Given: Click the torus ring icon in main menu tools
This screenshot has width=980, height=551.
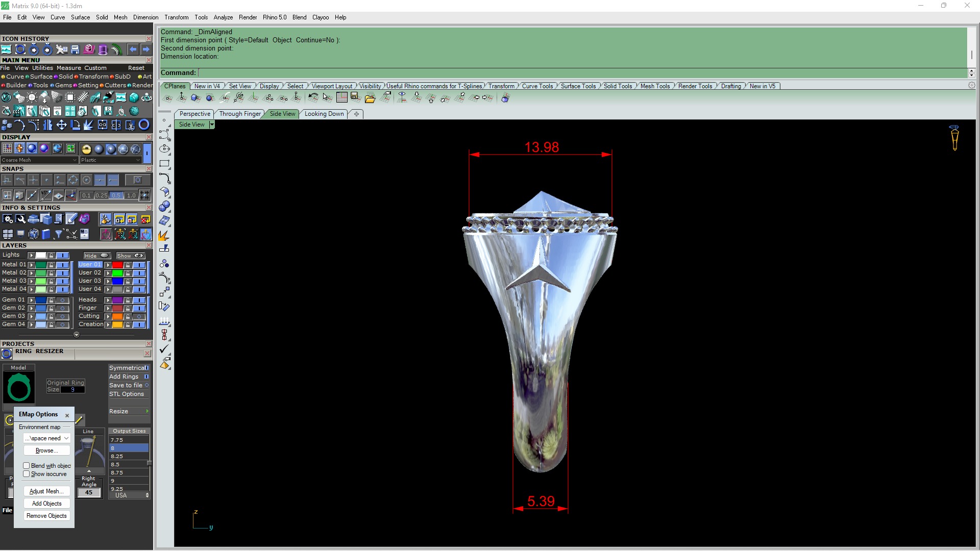Looking at the screenshot, I should 144,125.
